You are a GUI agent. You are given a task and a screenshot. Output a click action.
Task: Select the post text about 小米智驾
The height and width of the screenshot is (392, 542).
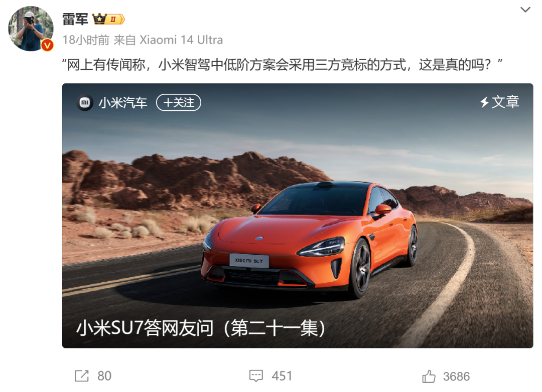pos(282,65)
